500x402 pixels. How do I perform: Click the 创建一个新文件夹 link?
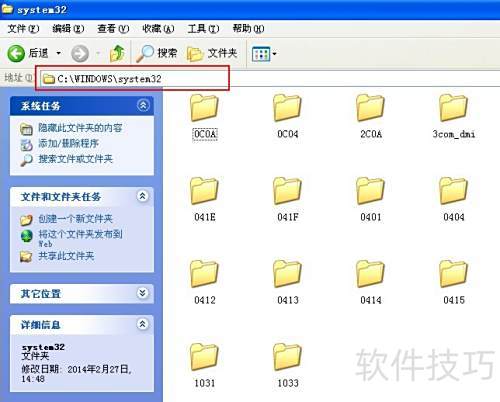click(x=75, y=219)
